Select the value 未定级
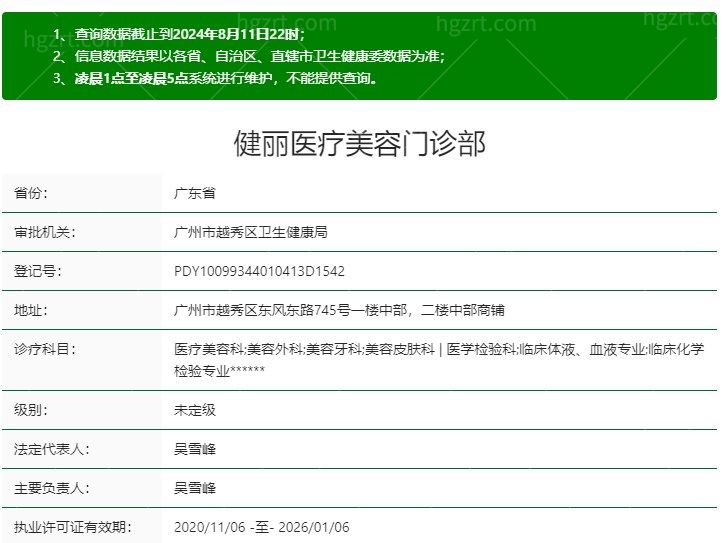The height and width of the screenshot is (543, 727). click(195, 410)
